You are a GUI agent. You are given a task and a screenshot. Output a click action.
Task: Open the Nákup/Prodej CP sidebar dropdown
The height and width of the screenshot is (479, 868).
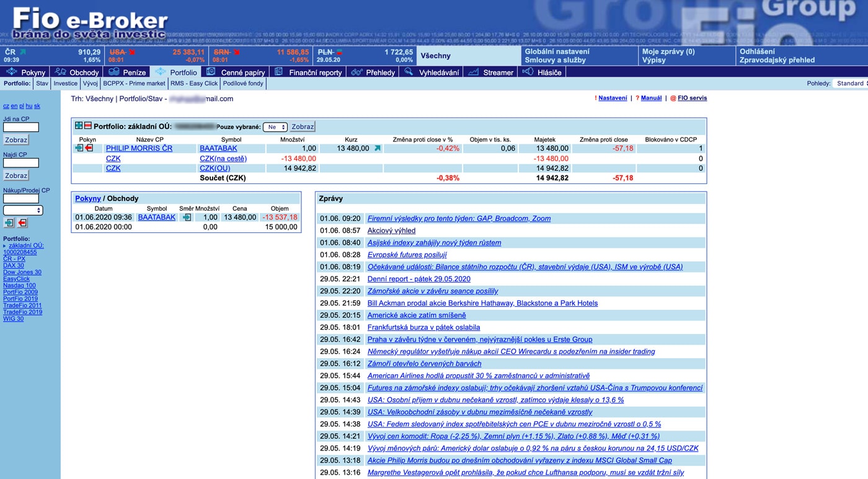(x=23, y=210)
